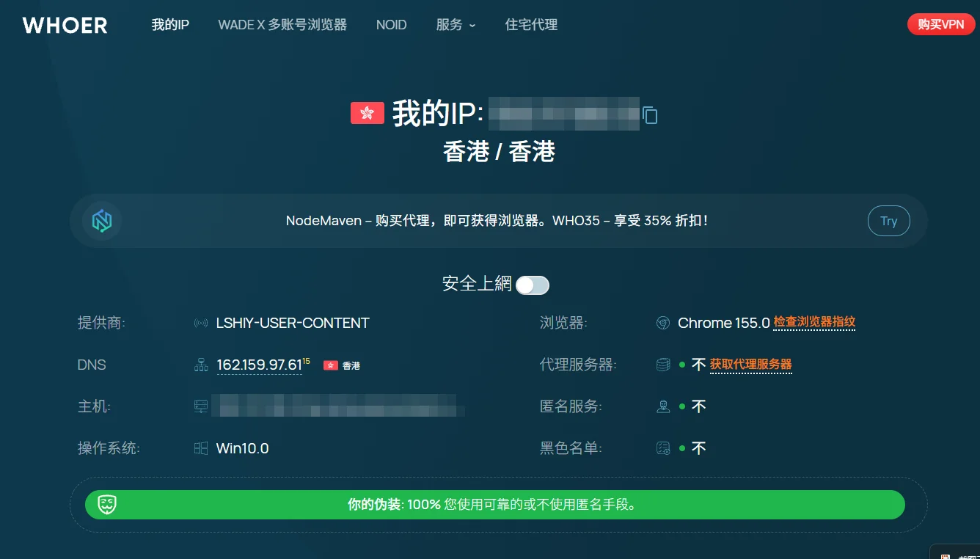
Task: Click the host computer icon
Action: coord(201,406)
